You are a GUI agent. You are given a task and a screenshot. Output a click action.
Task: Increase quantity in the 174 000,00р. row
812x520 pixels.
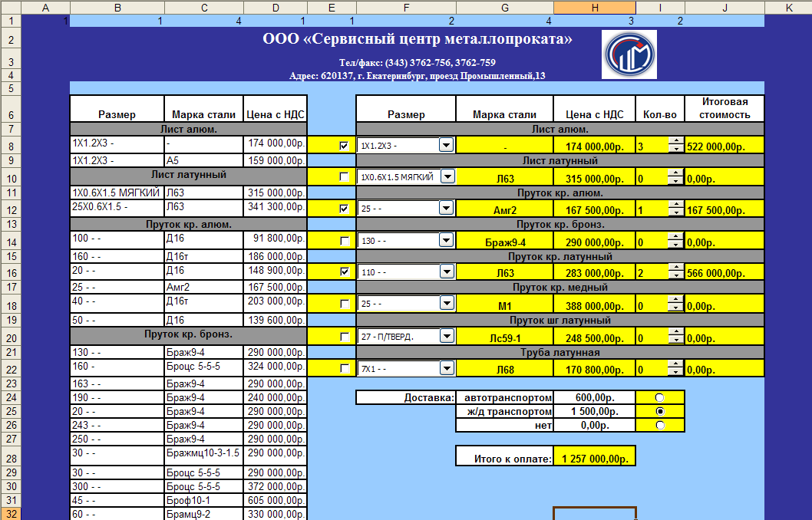(x=676, y=141)
